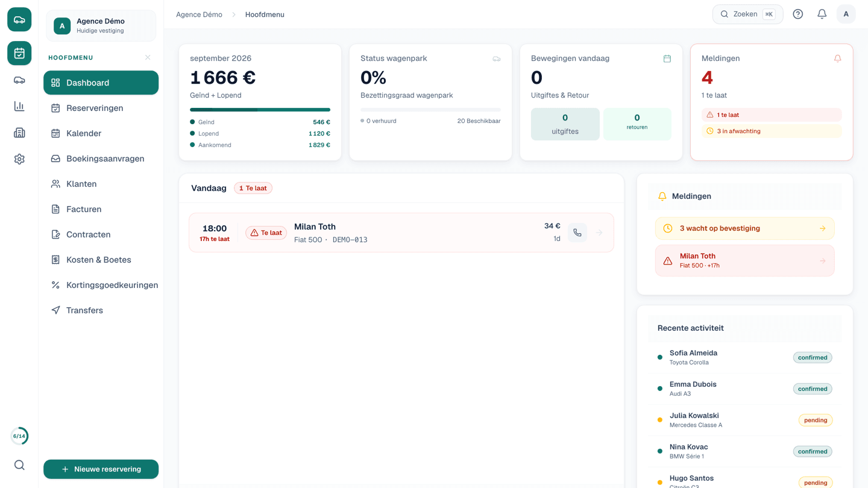Collapse the Hoofdmenu panel with X

[x=148, y=57]
